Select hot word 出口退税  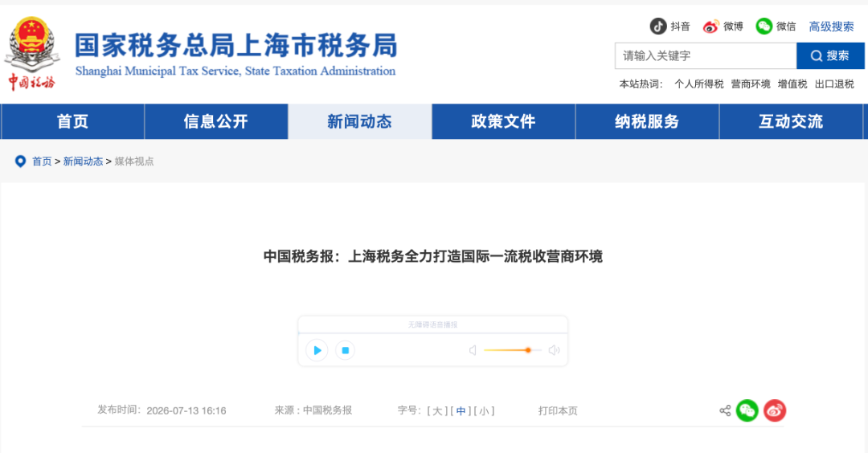click(x=834, y=84)
